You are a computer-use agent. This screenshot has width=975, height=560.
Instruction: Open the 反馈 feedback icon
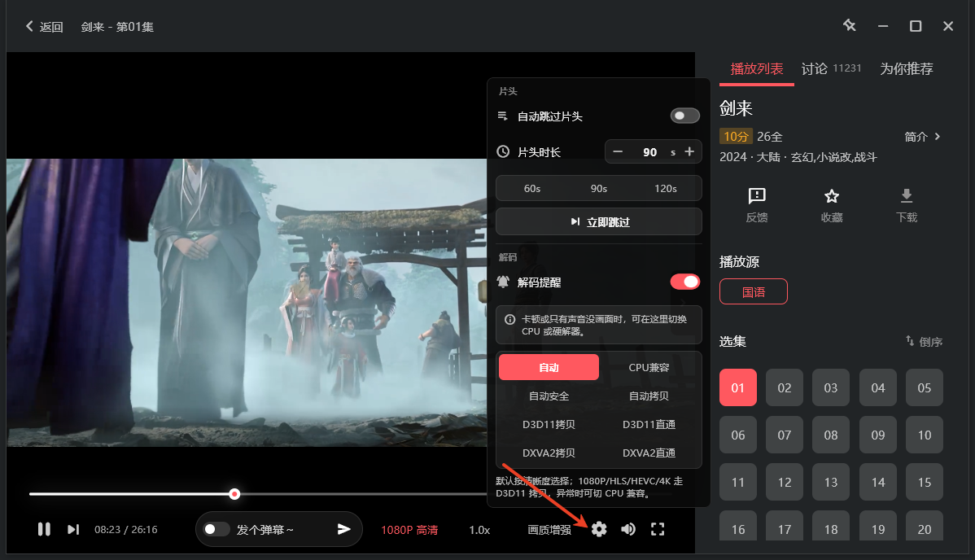pyautogui.click(x=757, y=205)
